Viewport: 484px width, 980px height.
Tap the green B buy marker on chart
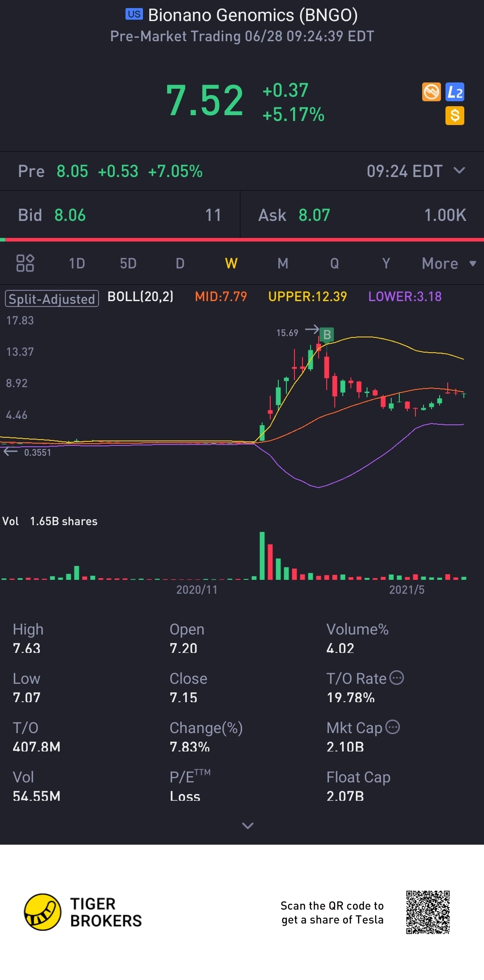tap(327, 335)
